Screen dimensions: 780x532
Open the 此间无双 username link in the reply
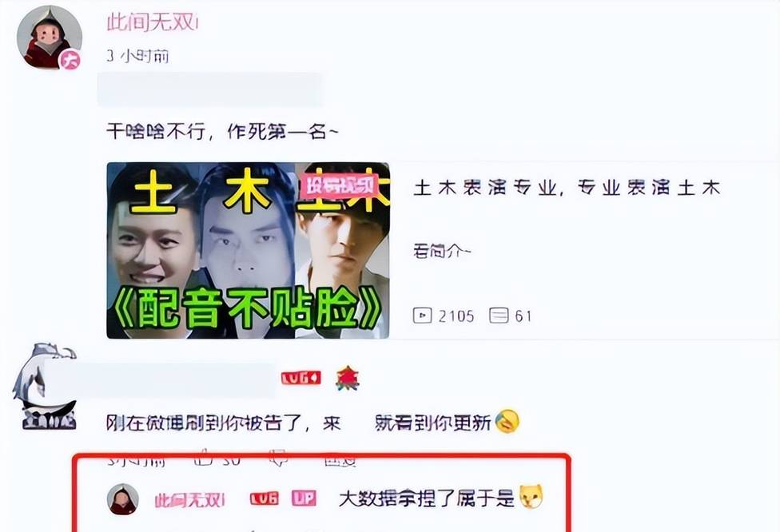pyautogui.click(x=189, y=499)
